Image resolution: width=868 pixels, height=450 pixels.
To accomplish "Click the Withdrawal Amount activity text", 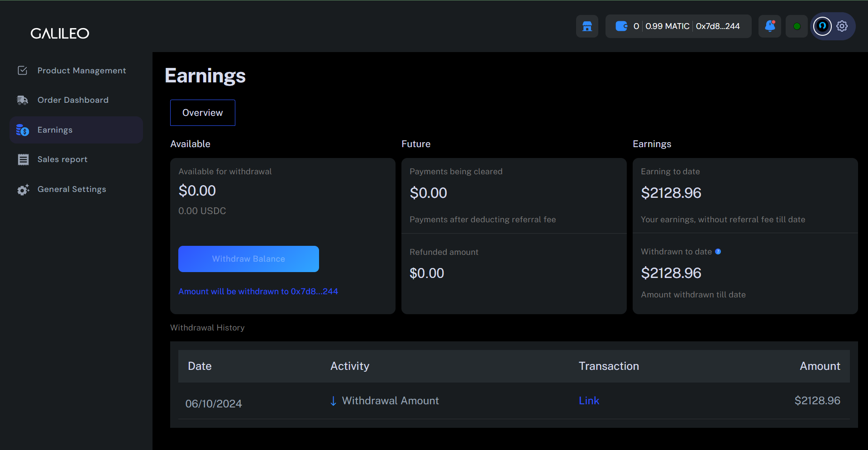I will (x=391, y=401).
